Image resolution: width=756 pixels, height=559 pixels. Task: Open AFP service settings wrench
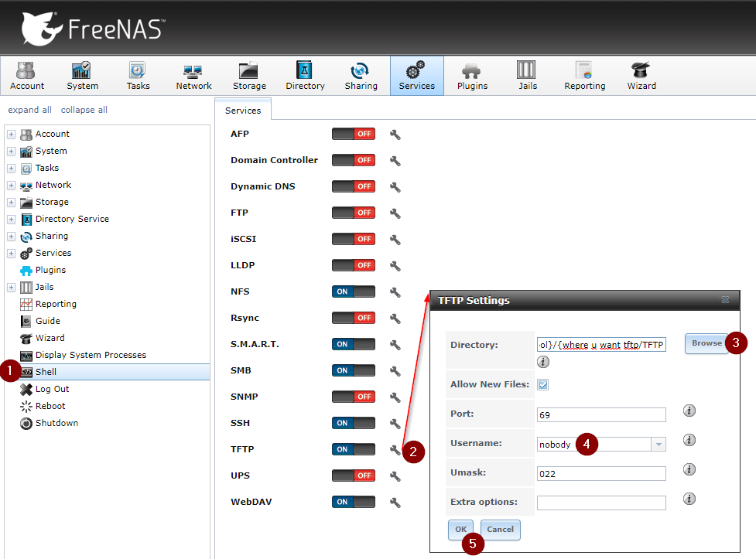click(395, 135)
